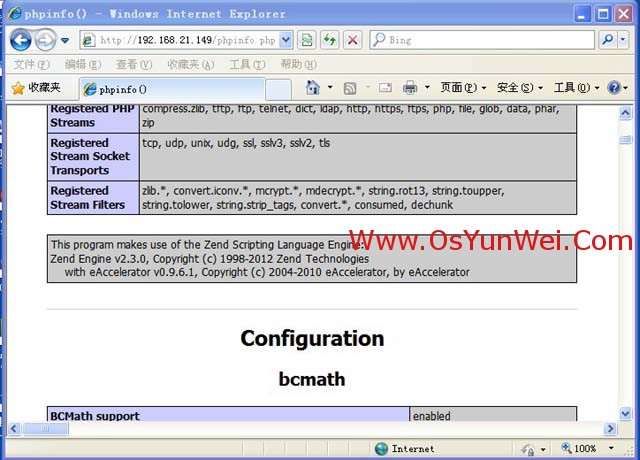The width and height of the screenshot is (640, 460).
Task: Open the 安全(S) toolbar menu
Action: pos(520,87)
